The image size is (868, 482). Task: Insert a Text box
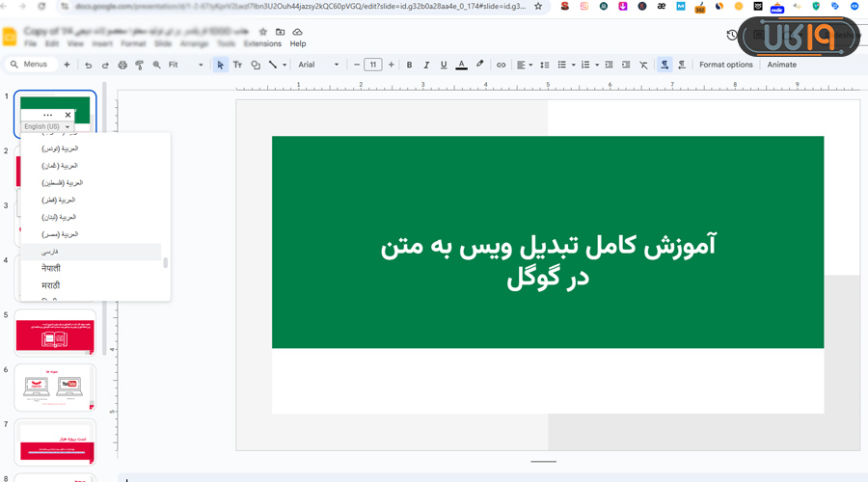[237, 65]
